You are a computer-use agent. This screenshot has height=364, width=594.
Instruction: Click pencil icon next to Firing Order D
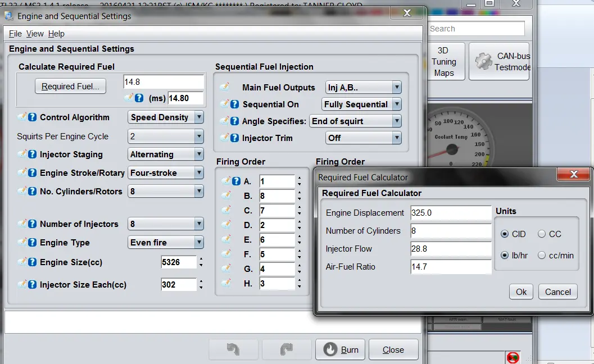(x=226, y=225)
